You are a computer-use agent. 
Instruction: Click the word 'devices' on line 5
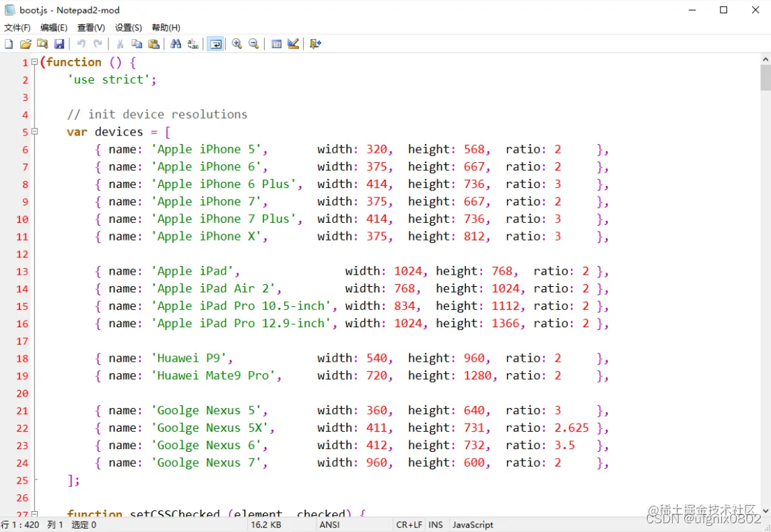coord(119,132)
